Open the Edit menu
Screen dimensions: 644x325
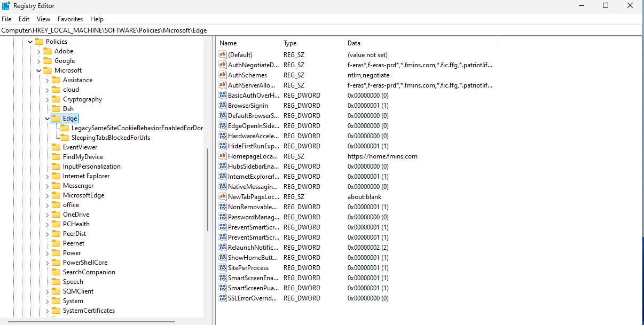24,19
